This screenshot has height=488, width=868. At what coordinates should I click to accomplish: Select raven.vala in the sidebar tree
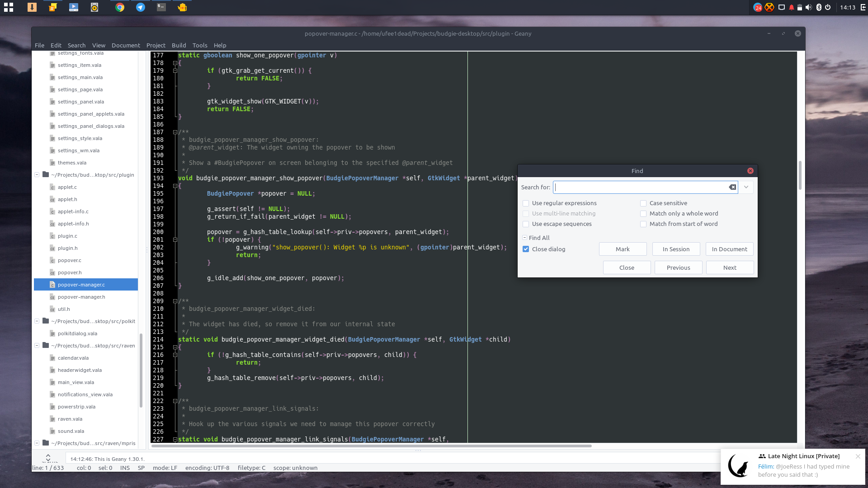tap(70, 419)
